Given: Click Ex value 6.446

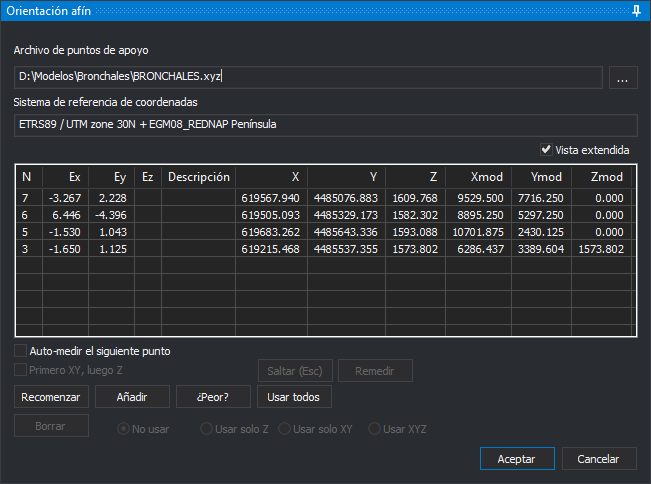Looking at the screenshot, I should click(65, 215).
